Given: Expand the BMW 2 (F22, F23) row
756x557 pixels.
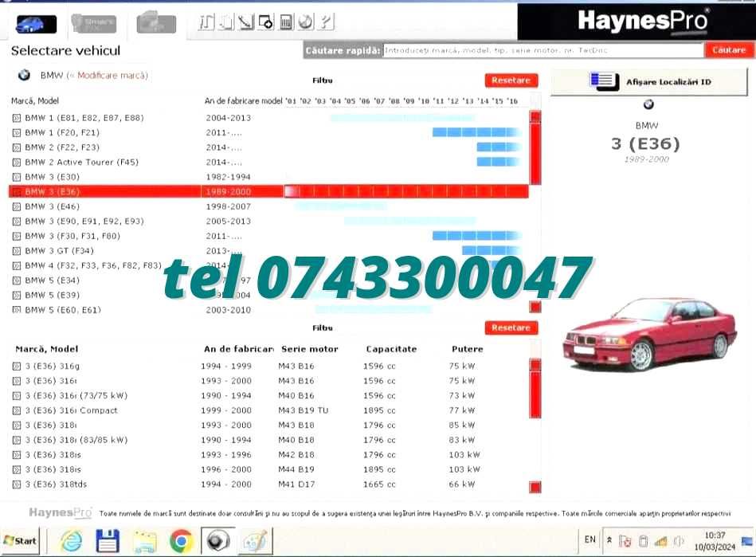Looking at the screenshot, I should pyautogui.click(x=17, y=147).
